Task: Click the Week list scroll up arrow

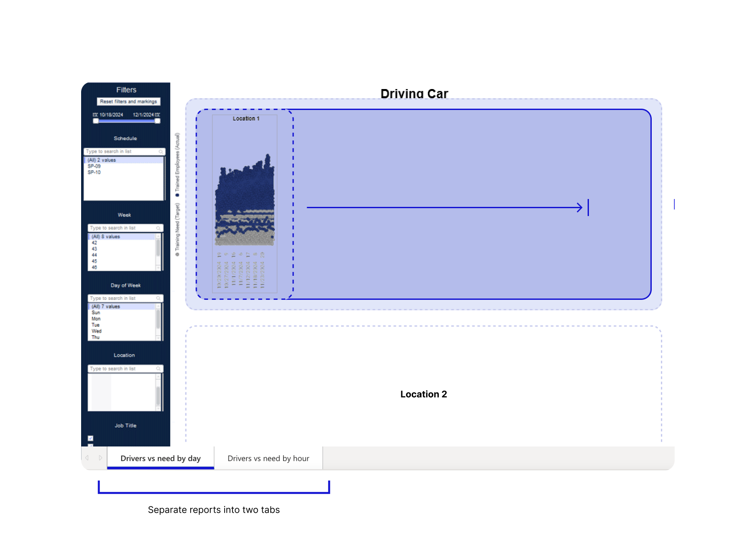Action: (x=158, y=236)
